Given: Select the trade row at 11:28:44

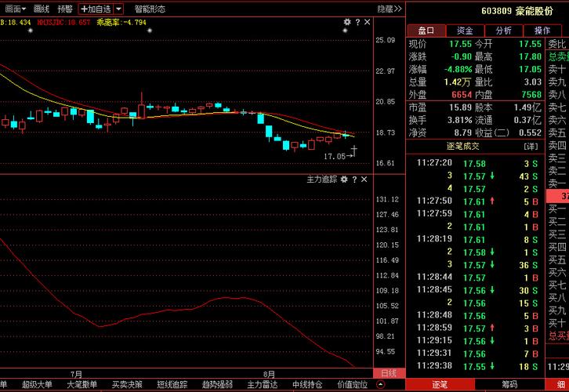Looking at the screenshot, I should tap(476, 278).
